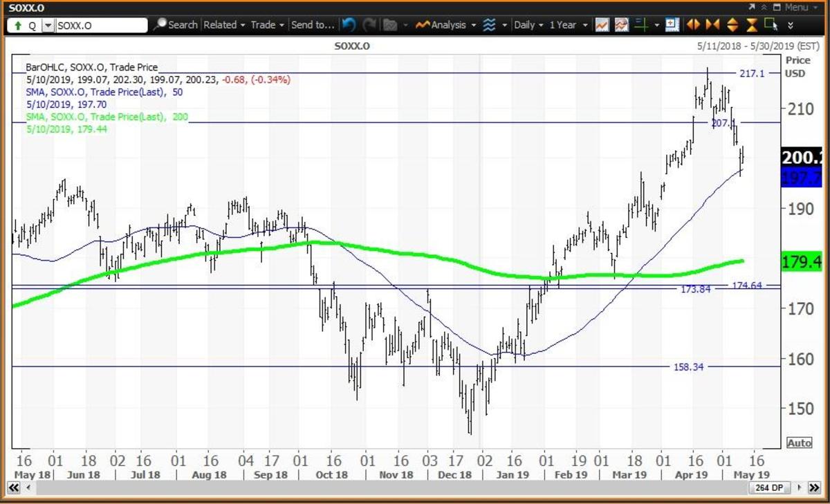Open the Menu dropdown at top right
The image size is (830, 504).
point(801,7)
